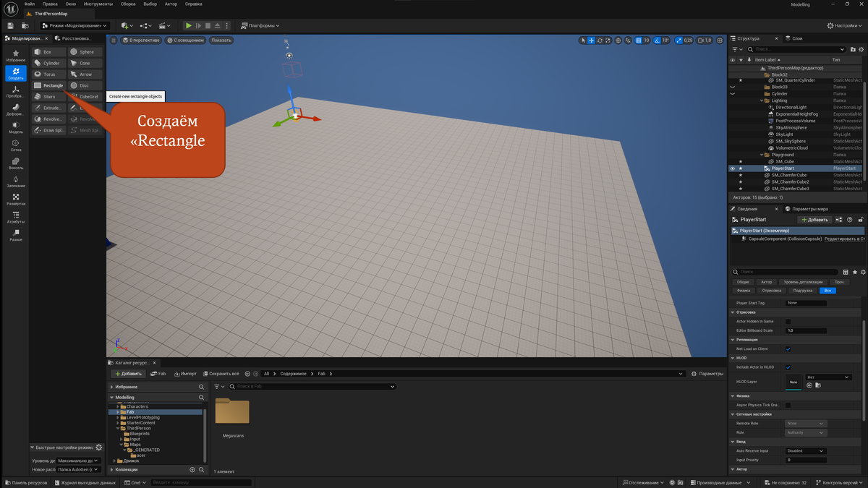868x488 pixels.
Task: Open the Сборка menu
Action: click(128, 4)
